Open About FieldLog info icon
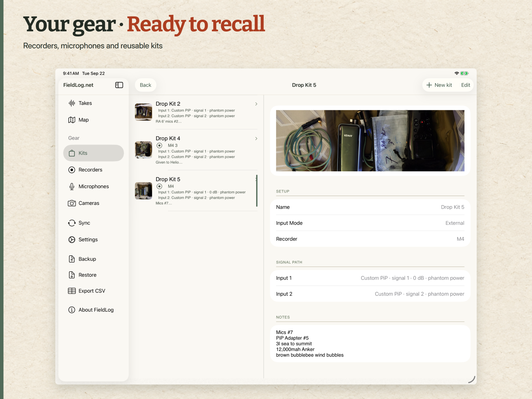 [x=72, y=310]
